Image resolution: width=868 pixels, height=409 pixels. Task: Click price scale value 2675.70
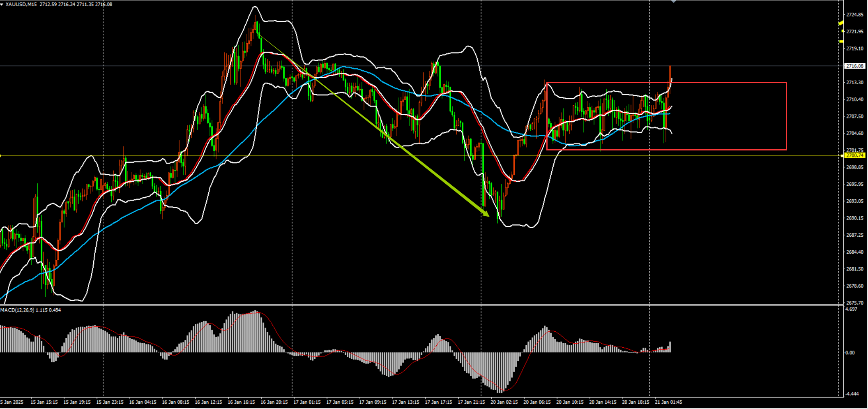[x=854, y=303]
